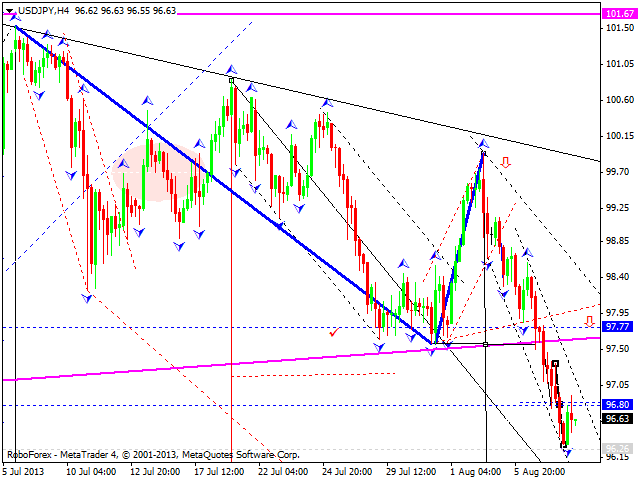Click the 1 Aug 04:00 time label
The width and height of the screenshot is (640, 480).
(x=476, y=472)
